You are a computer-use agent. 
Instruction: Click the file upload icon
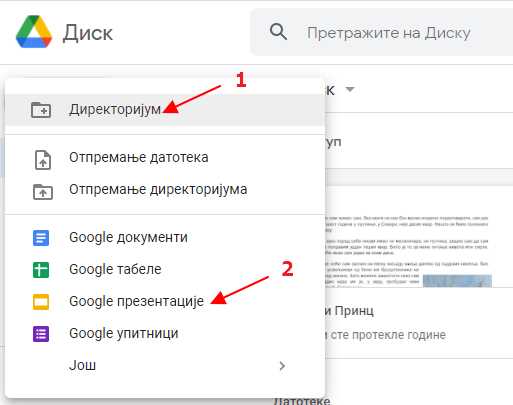click(43, 160)
